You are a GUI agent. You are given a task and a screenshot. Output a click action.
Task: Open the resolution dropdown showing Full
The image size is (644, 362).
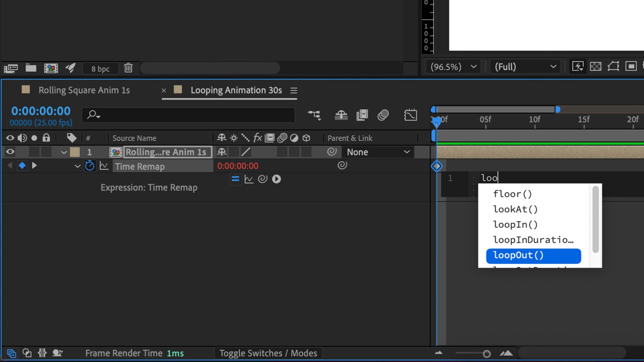[525, 67]
